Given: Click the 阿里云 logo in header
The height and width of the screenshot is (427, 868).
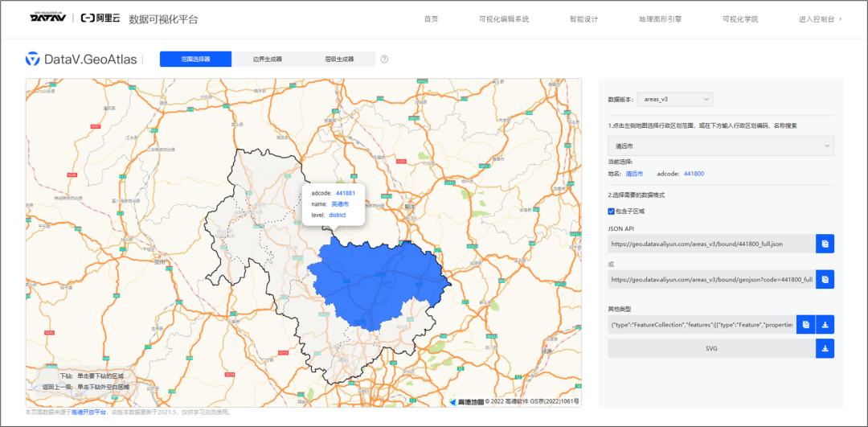Looking at the screenshot, I should pyautogui.click(x=100, y=18).
